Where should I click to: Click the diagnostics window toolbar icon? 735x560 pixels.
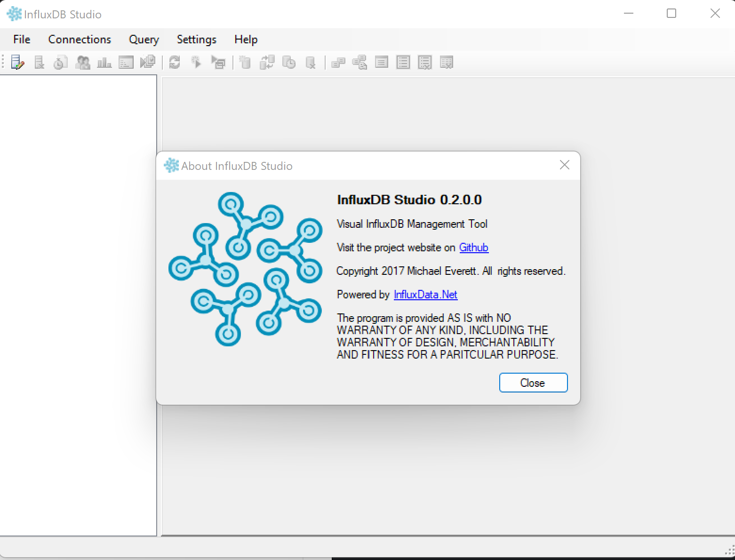click(126, 62)
